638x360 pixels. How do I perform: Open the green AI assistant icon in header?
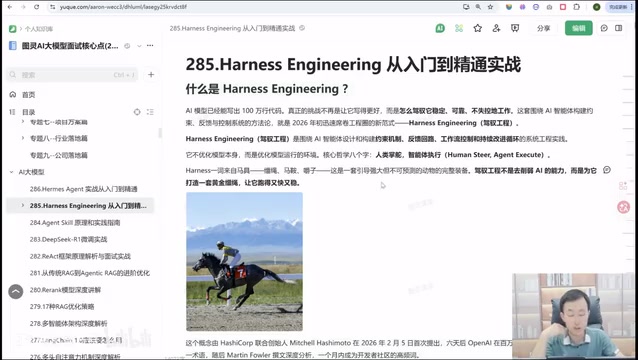click(440, 28)
